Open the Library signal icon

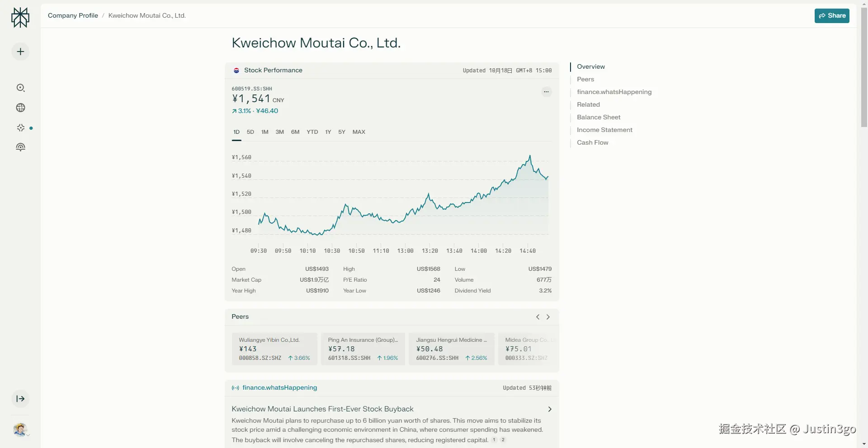point(20,147)
